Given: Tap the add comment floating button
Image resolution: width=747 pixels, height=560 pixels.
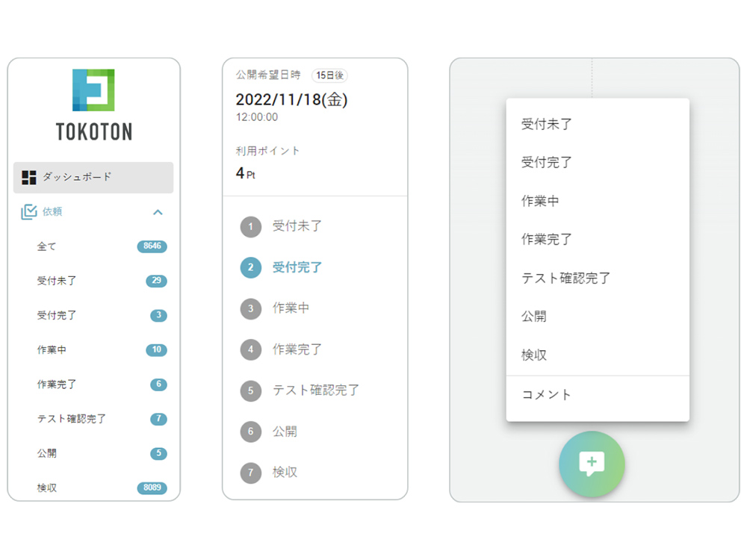Looking at the screenshot, I should point(592,464).
